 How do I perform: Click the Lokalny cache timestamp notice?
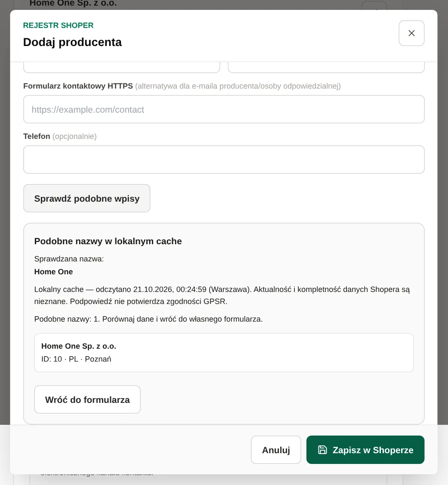222,295
